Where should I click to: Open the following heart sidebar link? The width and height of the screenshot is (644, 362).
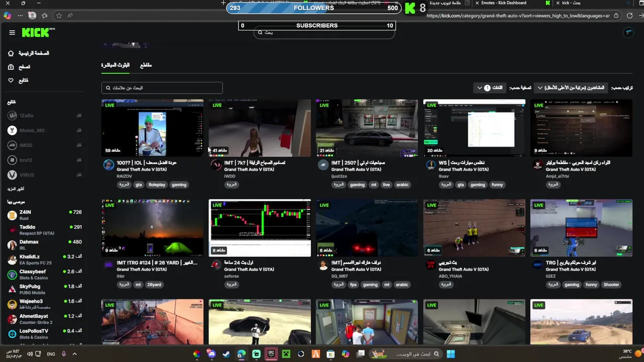coord(18,80)
